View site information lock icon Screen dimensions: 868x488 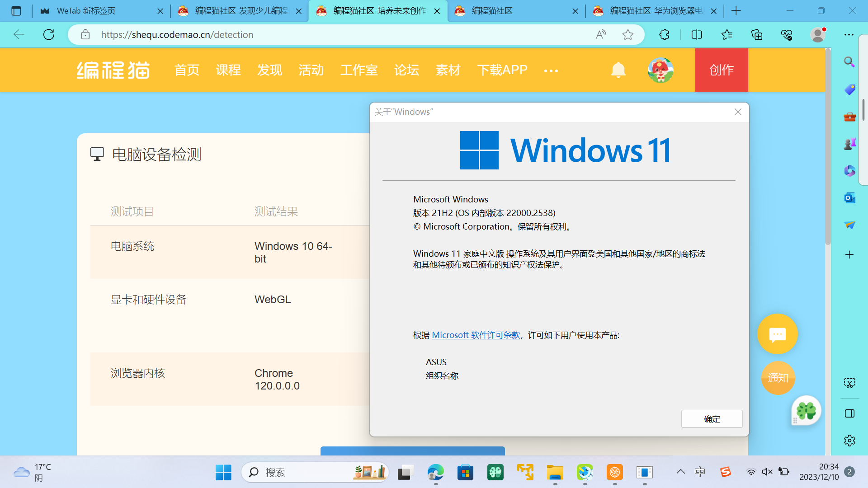point(85,35)
